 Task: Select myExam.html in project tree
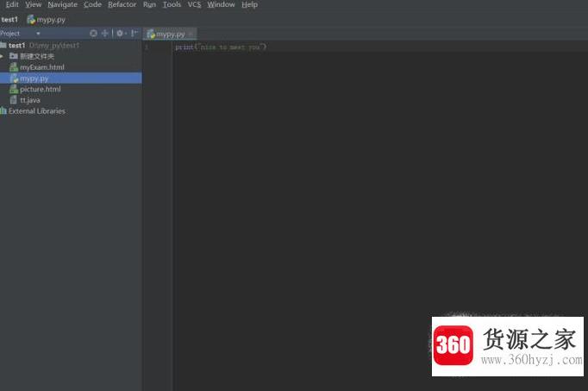pos(42,67)
